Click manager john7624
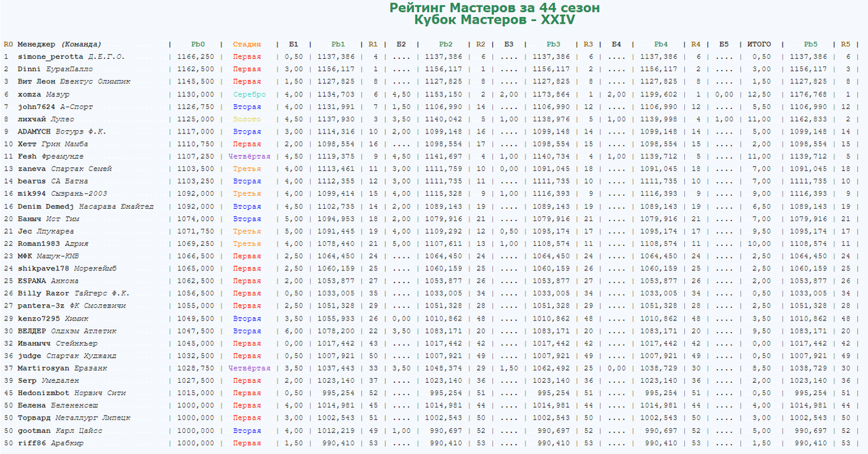The height and width of the screenshot is (454, 868). click(37, 106)
